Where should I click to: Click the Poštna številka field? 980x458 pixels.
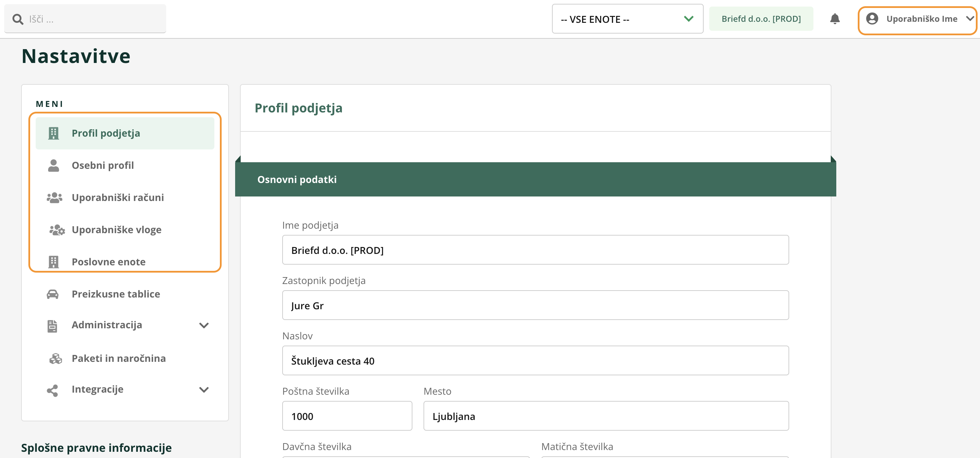point(347,416)
